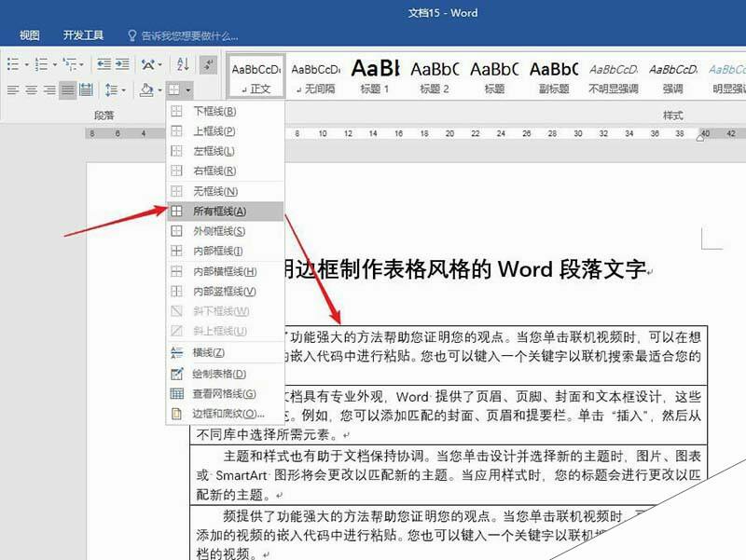The height and width of the screenshot is (560, 746).
Task: Toggle 查看网格线(G) view gridlines
Action: 226,393
